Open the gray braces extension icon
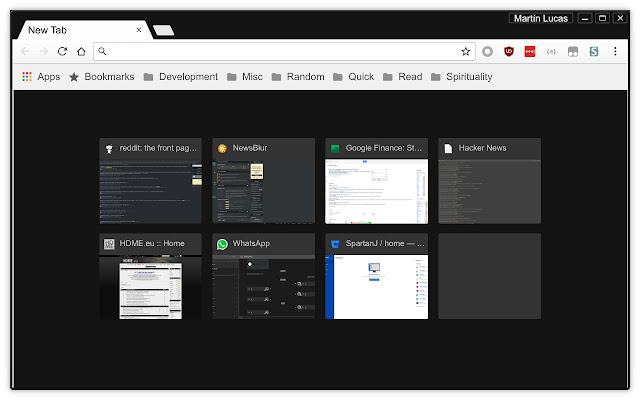 point(551,51)
